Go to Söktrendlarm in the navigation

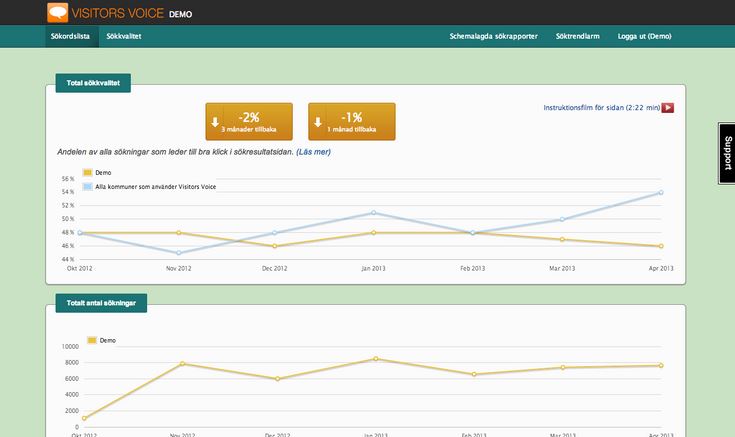577,36
